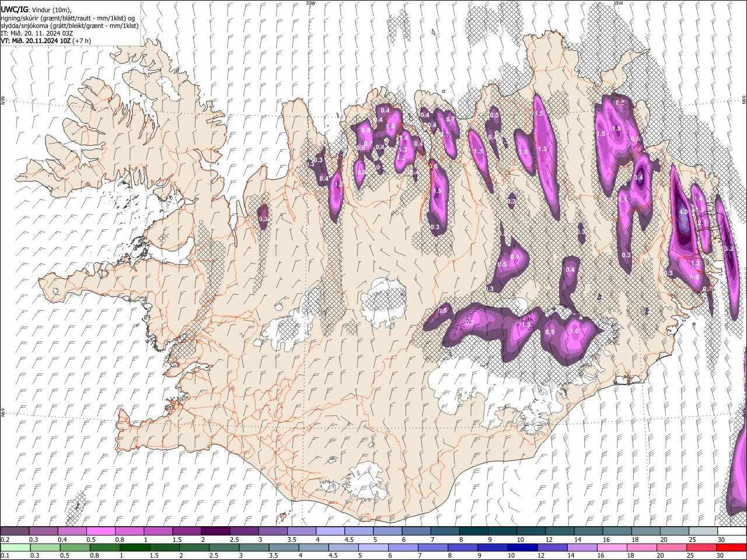Click the purple 12 rain legend swatch
This screenshot has height=560, width=747.
pyautogui.click(x=551, y=547)
